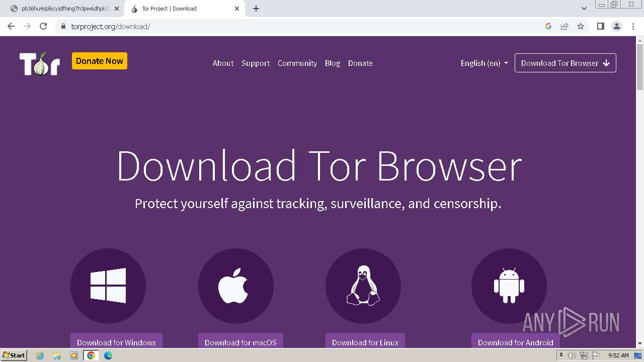Close the pb36hu4spl6cyjdfhing tab
The width and height of the screenshot is (644, 362).
pyautogui.click(x=117, y=9)
